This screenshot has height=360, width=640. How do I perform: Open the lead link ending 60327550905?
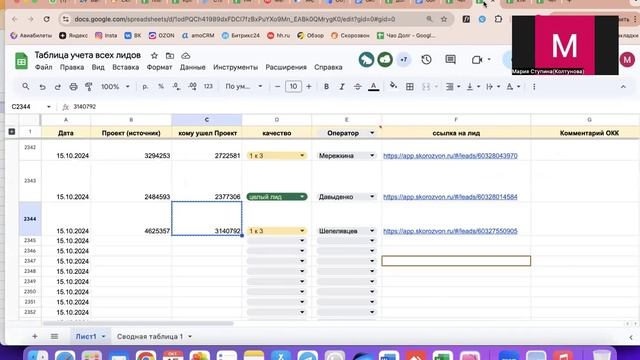(450, 231)
